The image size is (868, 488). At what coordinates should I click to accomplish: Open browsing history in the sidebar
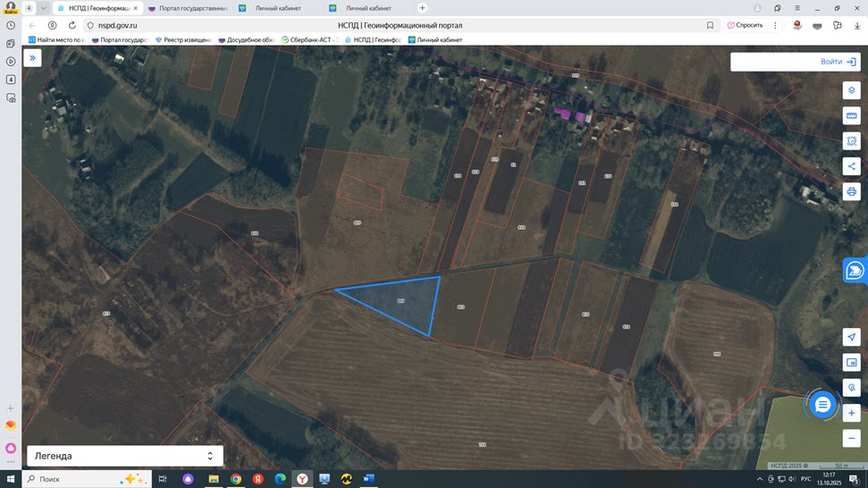pos(11,25)
